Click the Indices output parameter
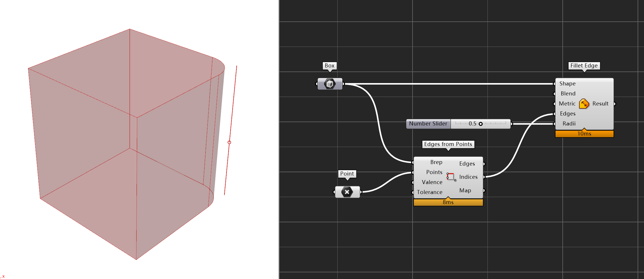Image resolution: width=644 pixels, height=279 pixels. pyautogui.click(x=468, y=177)
